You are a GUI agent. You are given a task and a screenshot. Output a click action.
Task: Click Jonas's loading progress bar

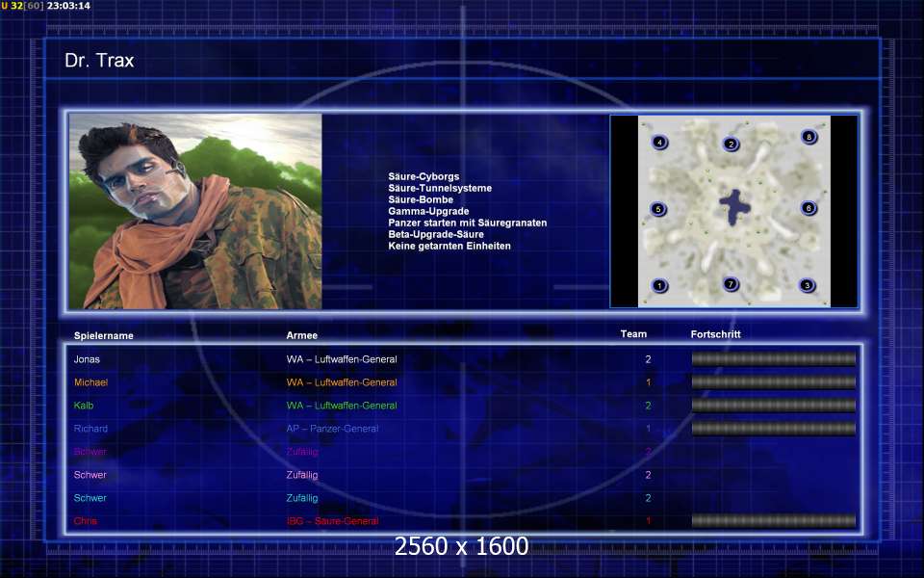[x=773, y=359]
